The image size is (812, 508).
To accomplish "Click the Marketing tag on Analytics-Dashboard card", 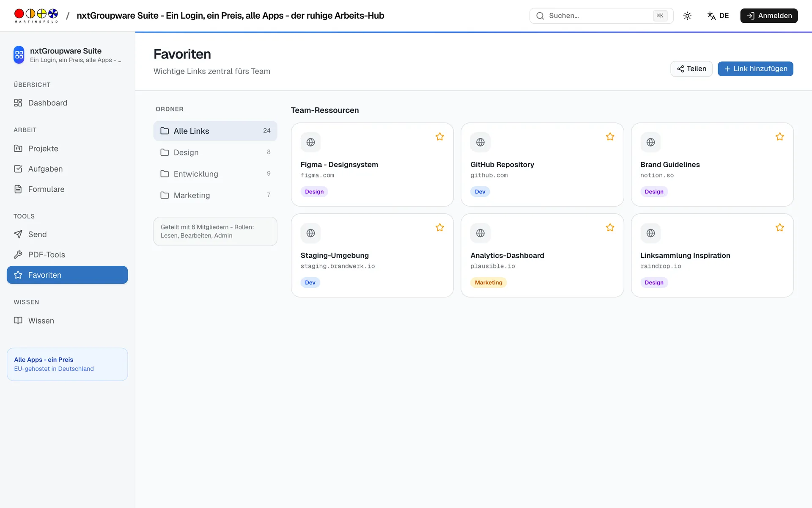I will (x=488, y=283).
